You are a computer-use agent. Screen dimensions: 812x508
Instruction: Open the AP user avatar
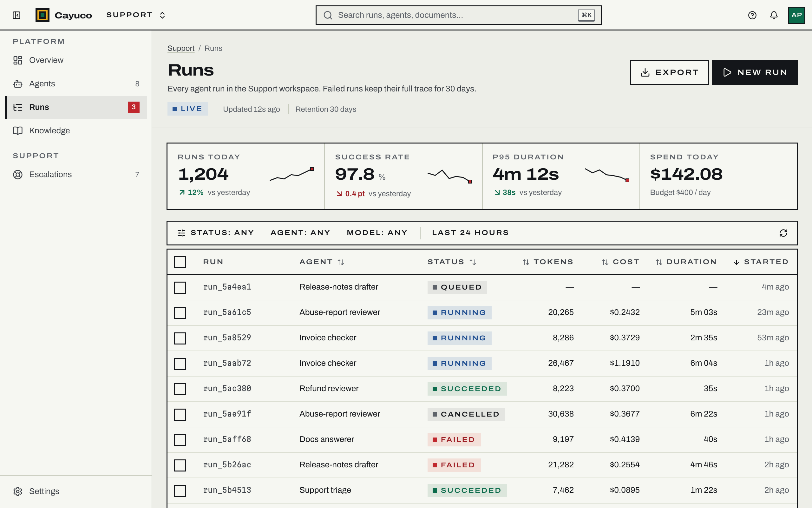pyautogui.click(x=796, y=15)
